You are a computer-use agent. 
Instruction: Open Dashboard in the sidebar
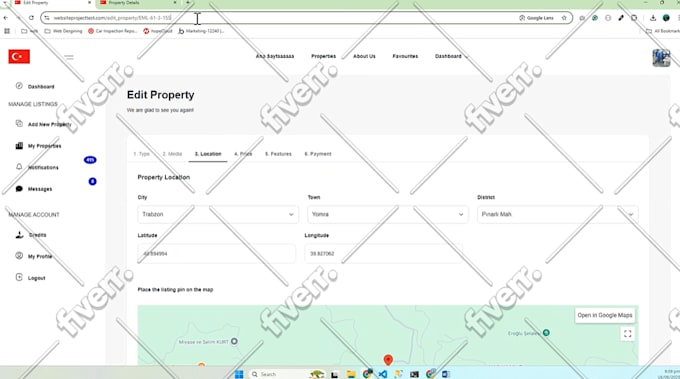pos(41,86)
